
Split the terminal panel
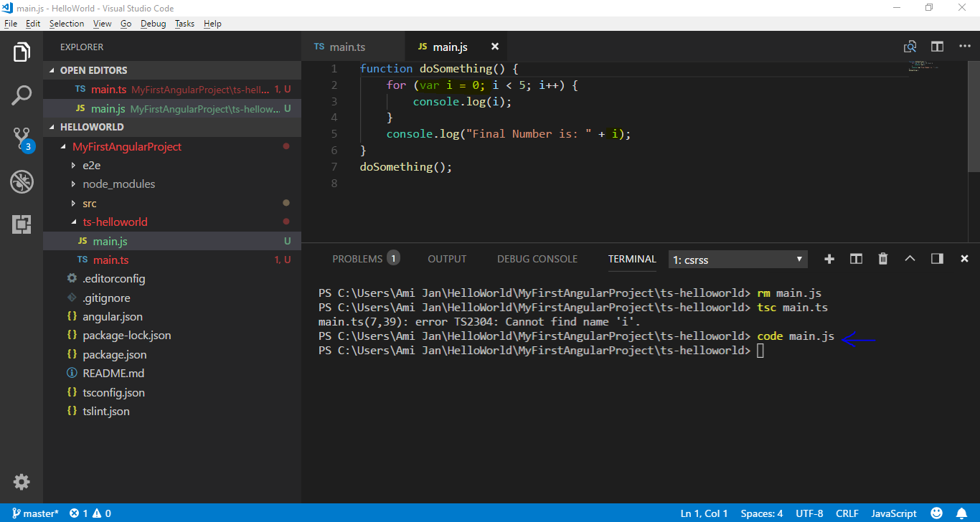pos(856,259)
